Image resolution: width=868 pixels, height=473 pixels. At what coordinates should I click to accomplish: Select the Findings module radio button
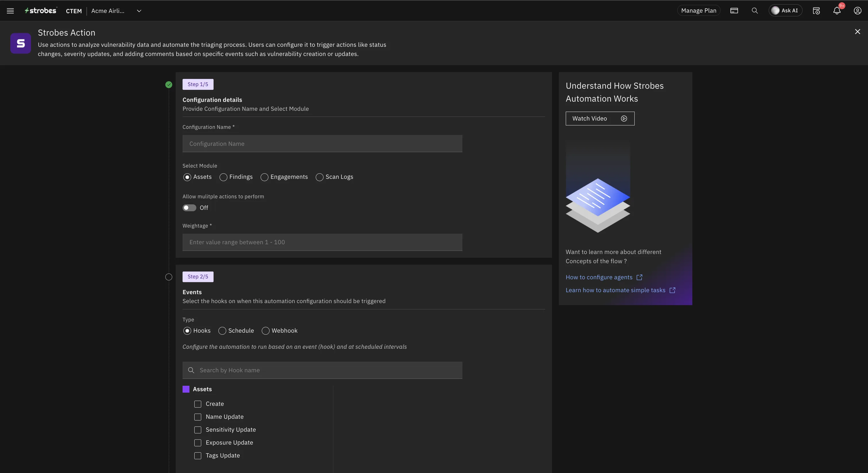tap(223, 177)
